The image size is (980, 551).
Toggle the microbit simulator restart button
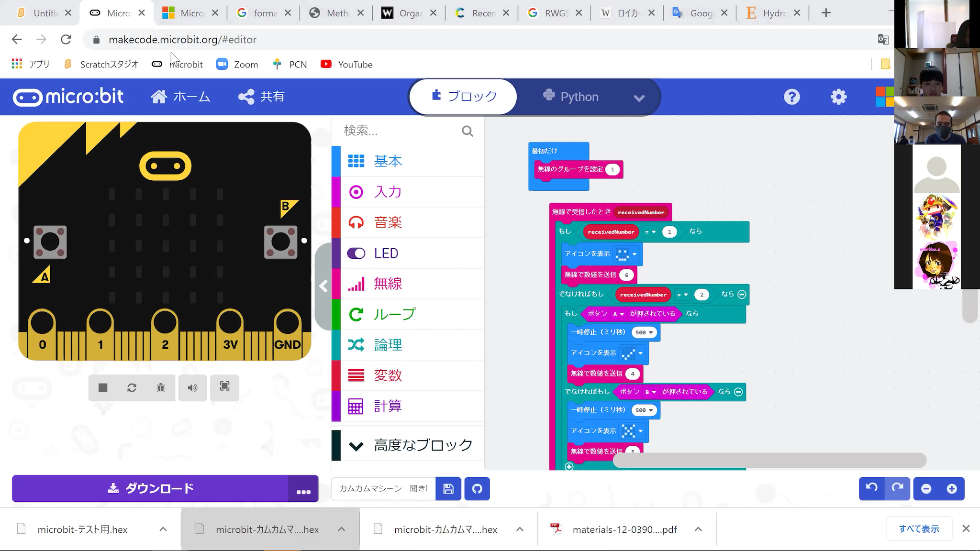[x=132, y=387]
